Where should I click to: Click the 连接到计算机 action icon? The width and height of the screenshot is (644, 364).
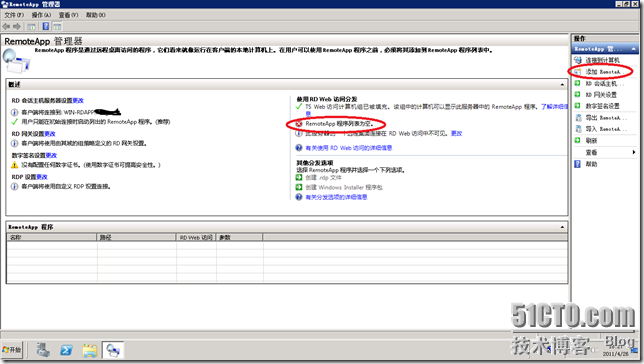577,60
